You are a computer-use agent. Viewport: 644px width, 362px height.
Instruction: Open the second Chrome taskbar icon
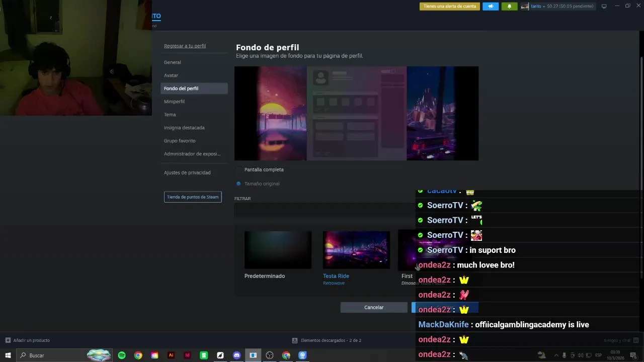pyautogui.click(x=286, y=355)
